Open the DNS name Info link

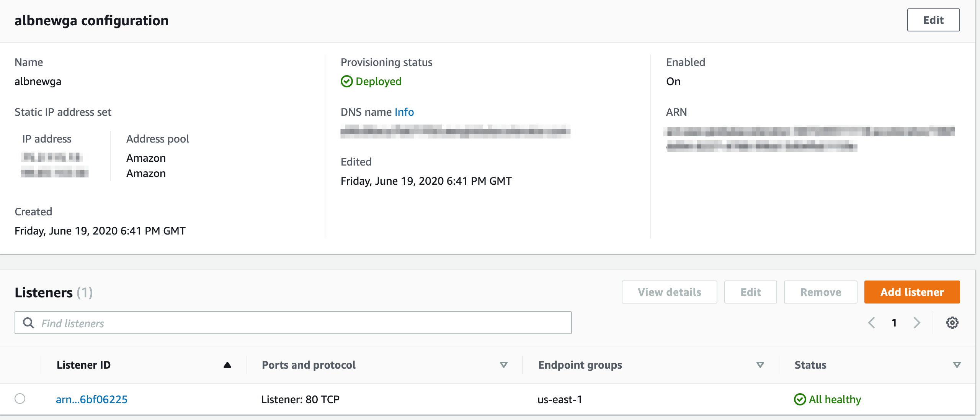404,112
